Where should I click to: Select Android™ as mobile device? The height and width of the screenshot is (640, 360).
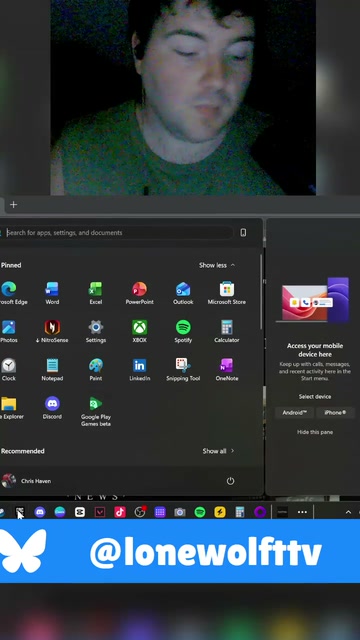294,413
